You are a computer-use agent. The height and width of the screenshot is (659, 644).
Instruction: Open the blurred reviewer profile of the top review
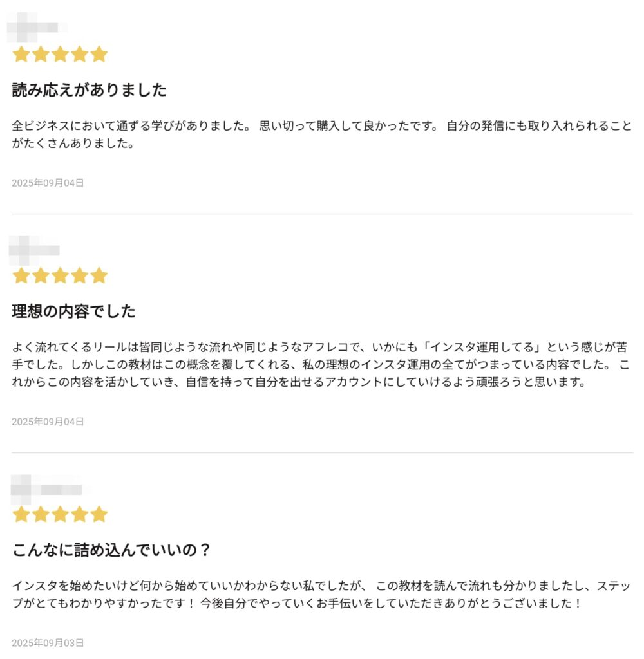[x=37, y=28]
